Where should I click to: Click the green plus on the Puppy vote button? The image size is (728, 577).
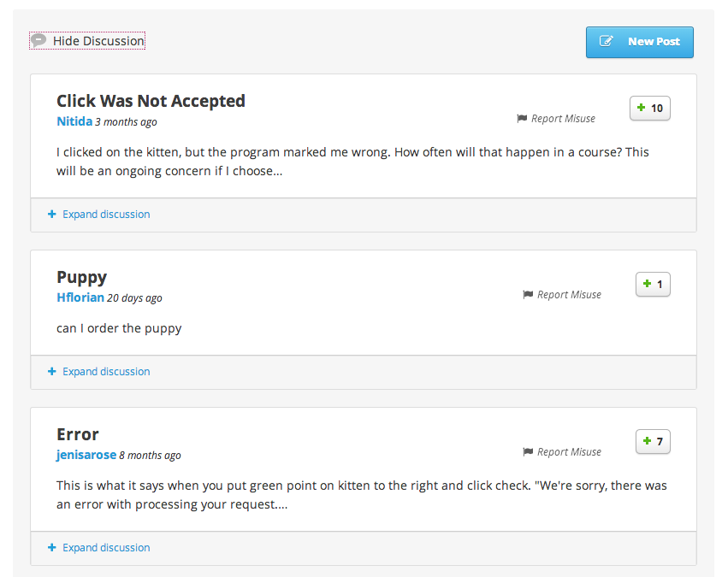pos(647,285)
